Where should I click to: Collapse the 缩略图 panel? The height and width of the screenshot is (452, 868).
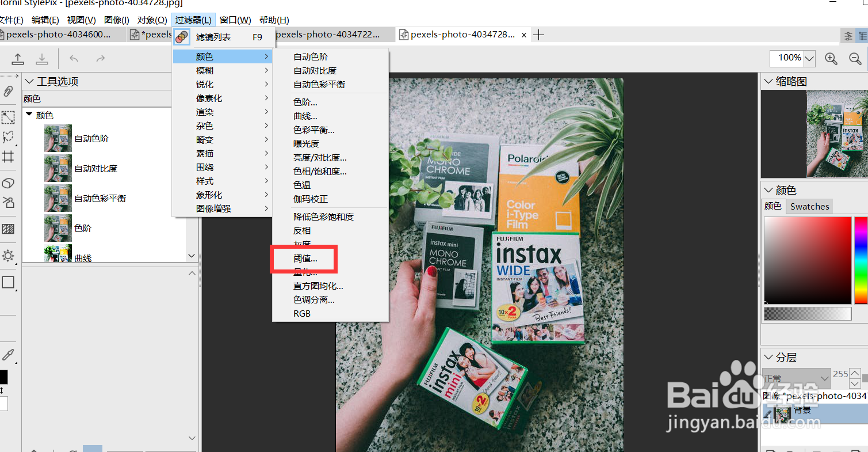point(768,81)
